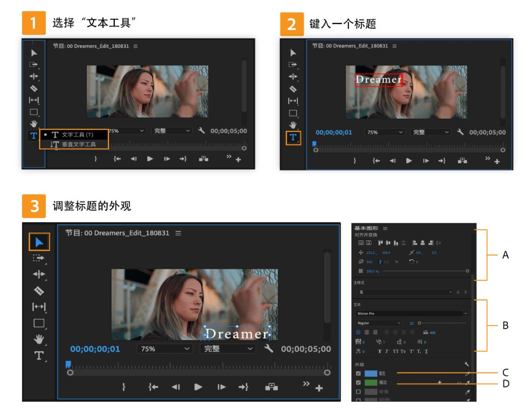Choose 垂直文字工具 from the tool flyout

pyautogui.click(x=74, y=144)
